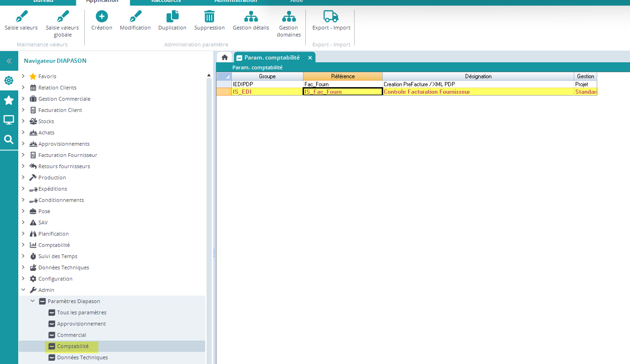This screenshot has width=630, height=364.
Task: Expand the Facturation Client tree node
Action: pyautogui.click(x=23, y=110)
